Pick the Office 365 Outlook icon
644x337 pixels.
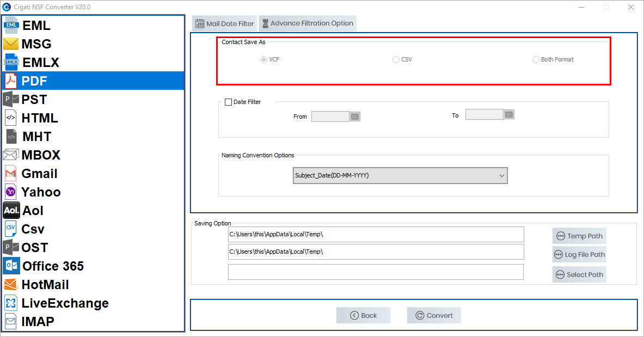11,266
